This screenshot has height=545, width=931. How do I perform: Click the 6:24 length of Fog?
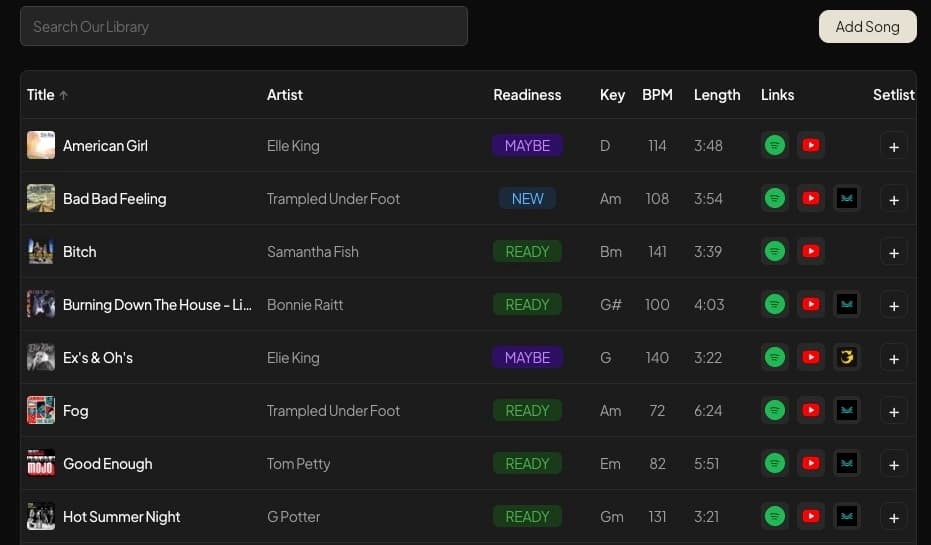tap(708, 410)
